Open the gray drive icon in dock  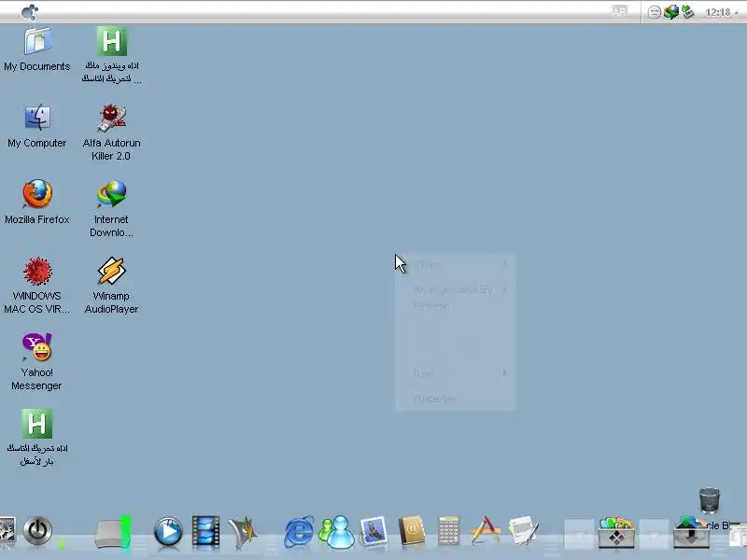pos(112,533)
